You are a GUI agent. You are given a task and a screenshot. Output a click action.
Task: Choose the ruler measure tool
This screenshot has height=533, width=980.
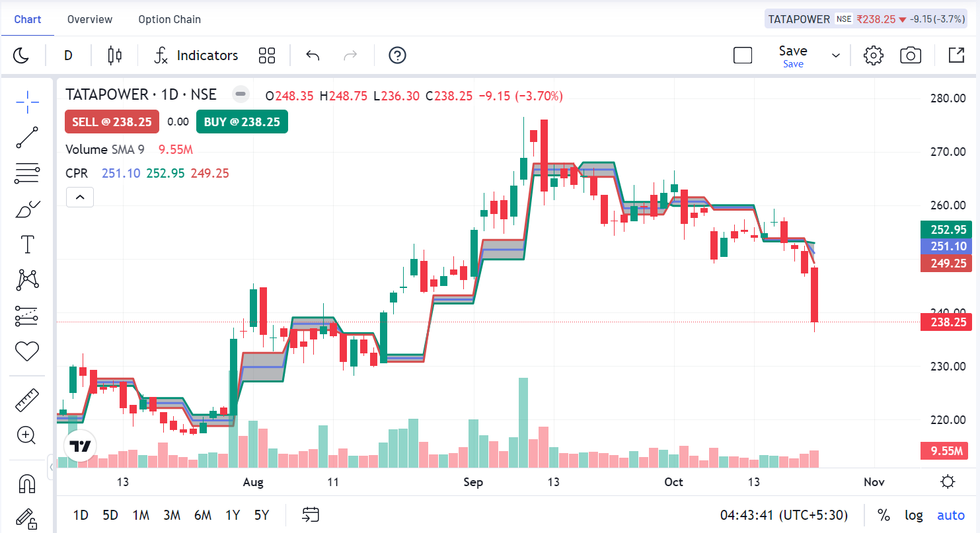click(27, 400)
